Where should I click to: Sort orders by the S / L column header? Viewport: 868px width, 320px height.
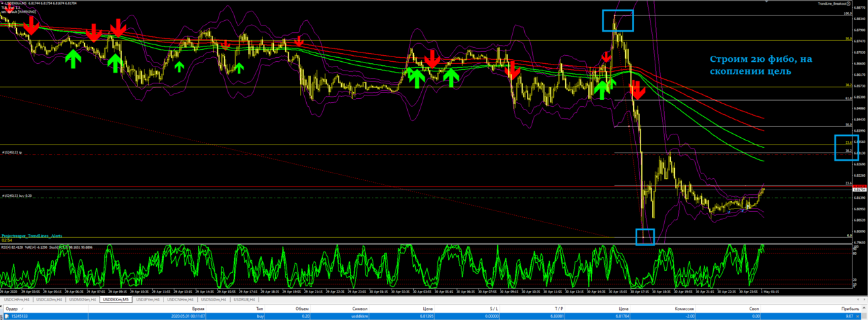coord(494,309)
